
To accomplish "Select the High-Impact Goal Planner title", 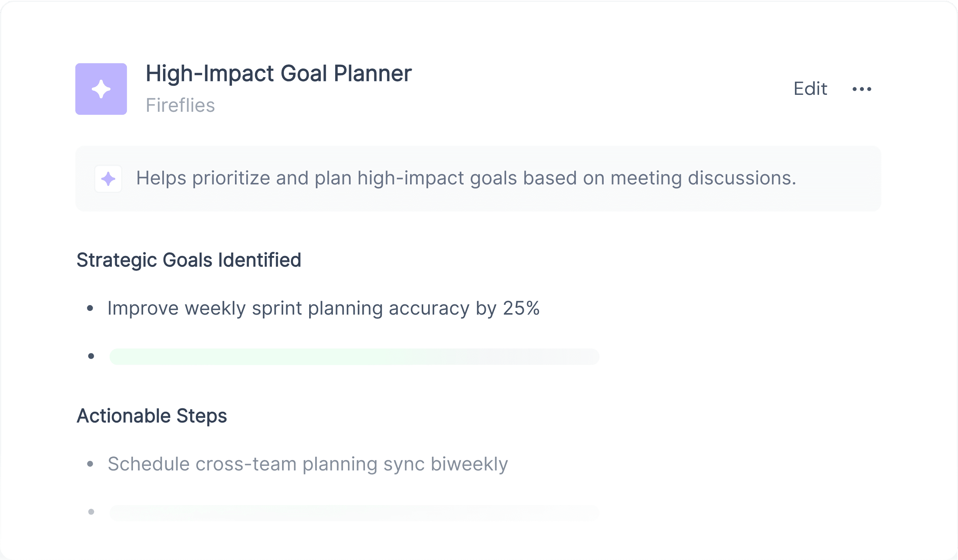I will tap(279, 73).
